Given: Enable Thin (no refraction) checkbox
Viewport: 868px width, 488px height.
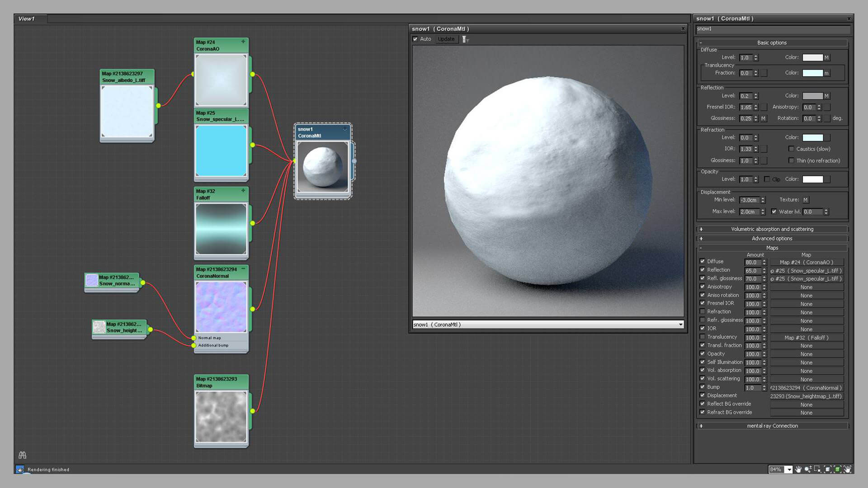Looking at the screenshot, I should [791, 160].
